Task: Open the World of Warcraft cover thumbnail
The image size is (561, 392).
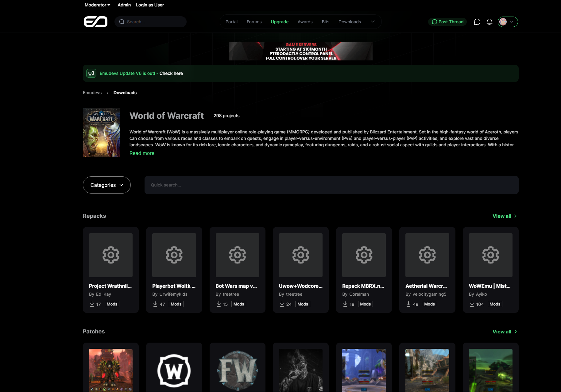Action: point(101,133)
